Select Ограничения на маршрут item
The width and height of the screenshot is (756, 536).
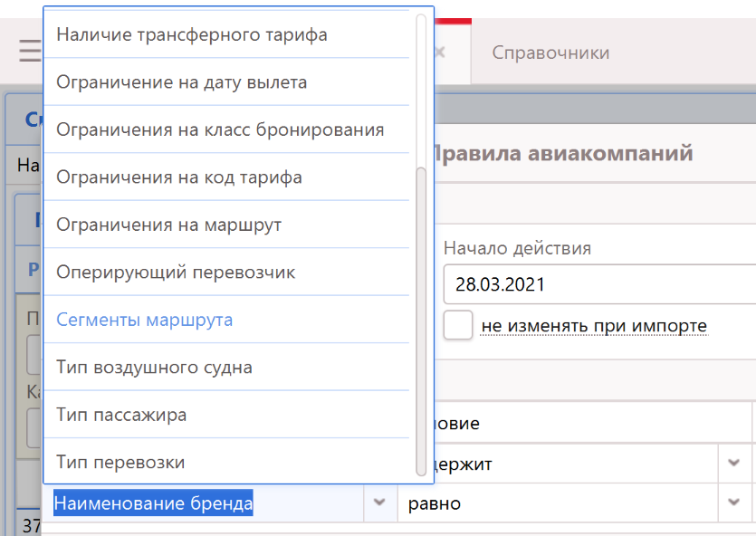pyautogui.click(x=169, y=225)
